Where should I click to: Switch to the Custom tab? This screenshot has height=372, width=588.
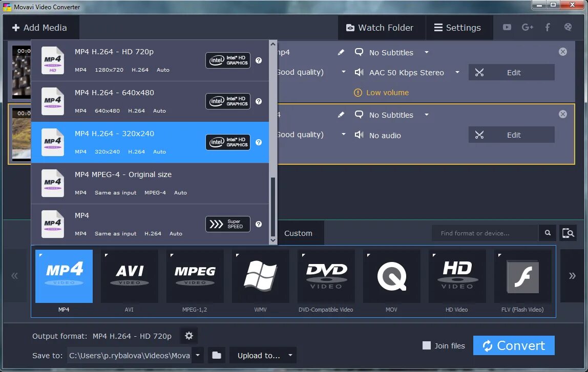pyautogui.click(x=298, y=233)
